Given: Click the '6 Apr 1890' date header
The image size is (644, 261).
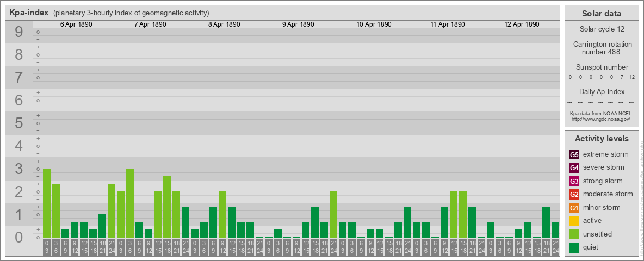Looking at the screenshot, I should click(x=76, y=24).
